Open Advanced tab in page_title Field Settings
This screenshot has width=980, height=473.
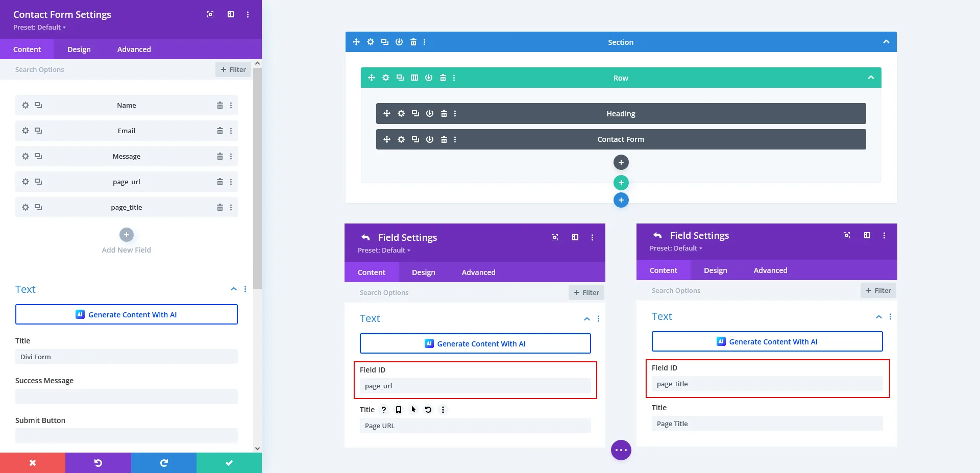(x=770, y=270)
